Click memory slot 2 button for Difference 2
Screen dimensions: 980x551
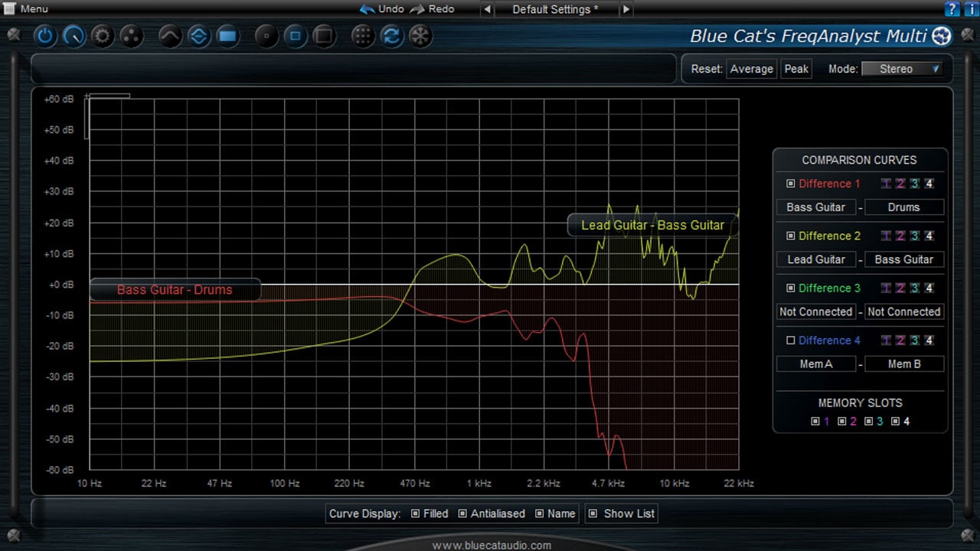click(x=901, y=236)
